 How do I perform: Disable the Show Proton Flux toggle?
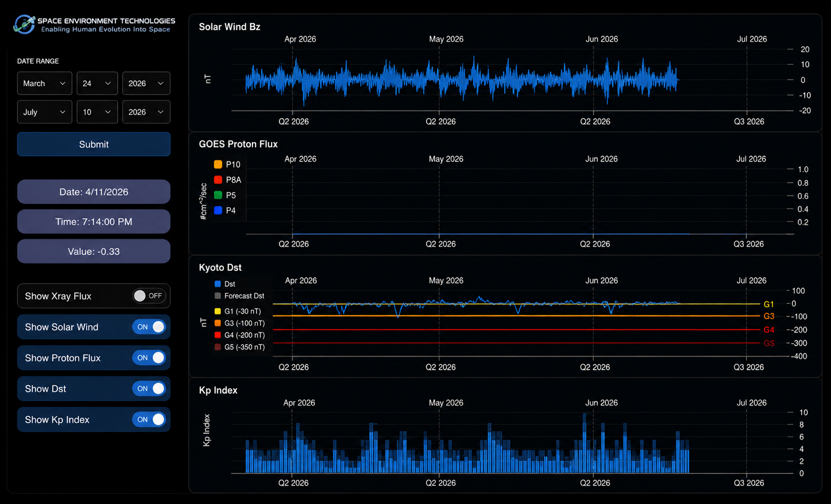(149, 358)
